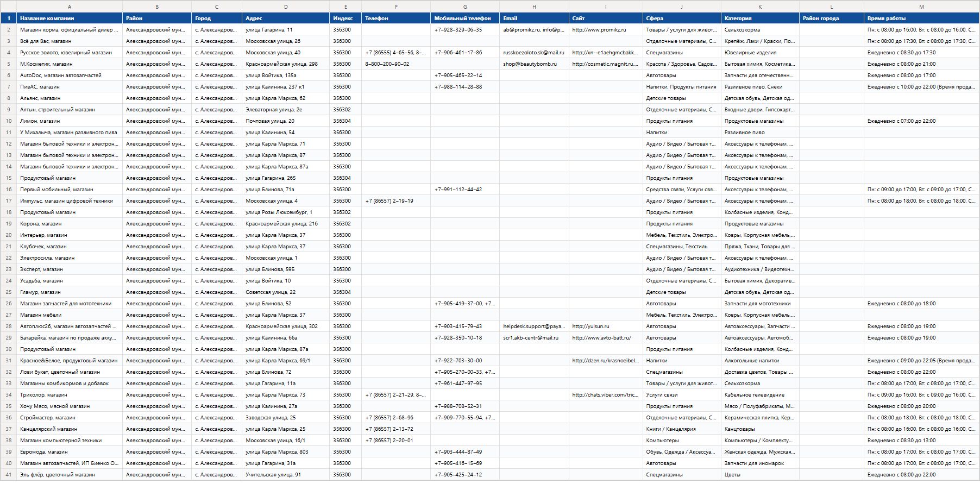The height and width of the screenshot is (490, 980).
Task: Select cell "Книги / Канцелярия"
Action: point(682,429)
